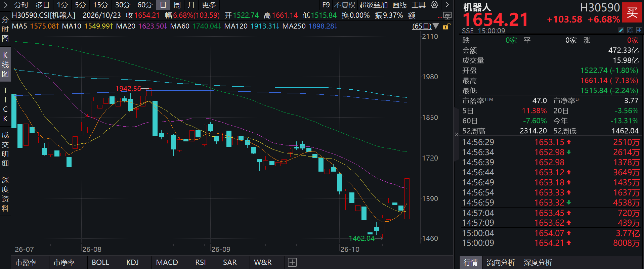Select the 60分 timeframe

tap(145, 5)
